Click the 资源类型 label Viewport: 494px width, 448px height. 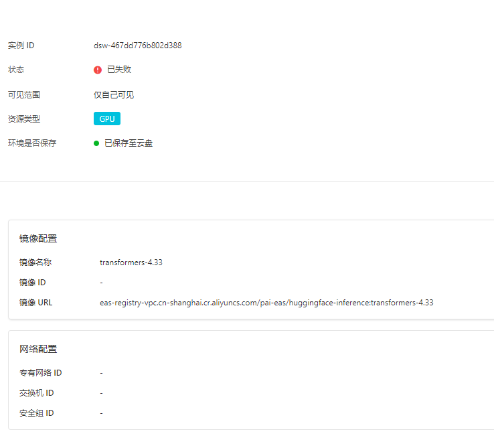coord(24,119)
